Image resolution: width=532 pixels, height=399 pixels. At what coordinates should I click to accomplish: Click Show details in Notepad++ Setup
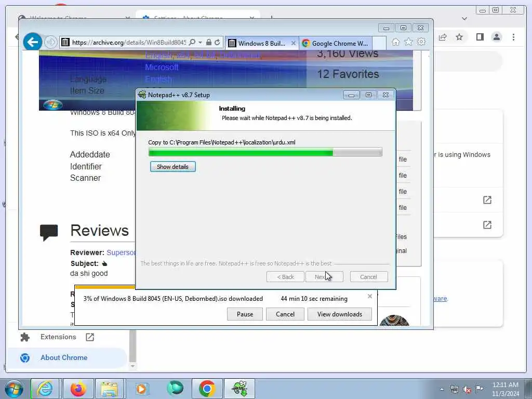pos(172,167)
